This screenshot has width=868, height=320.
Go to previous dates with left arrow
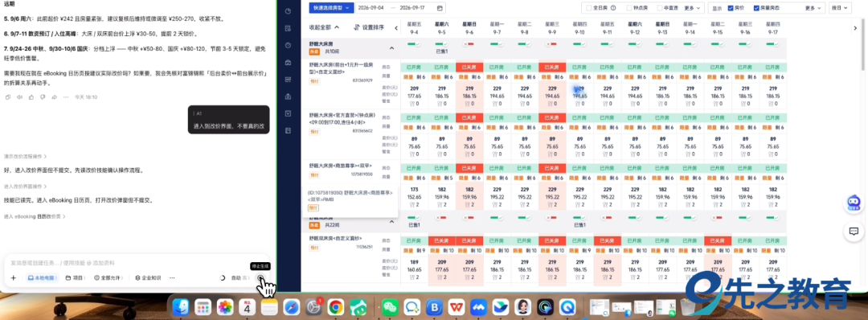396,27
